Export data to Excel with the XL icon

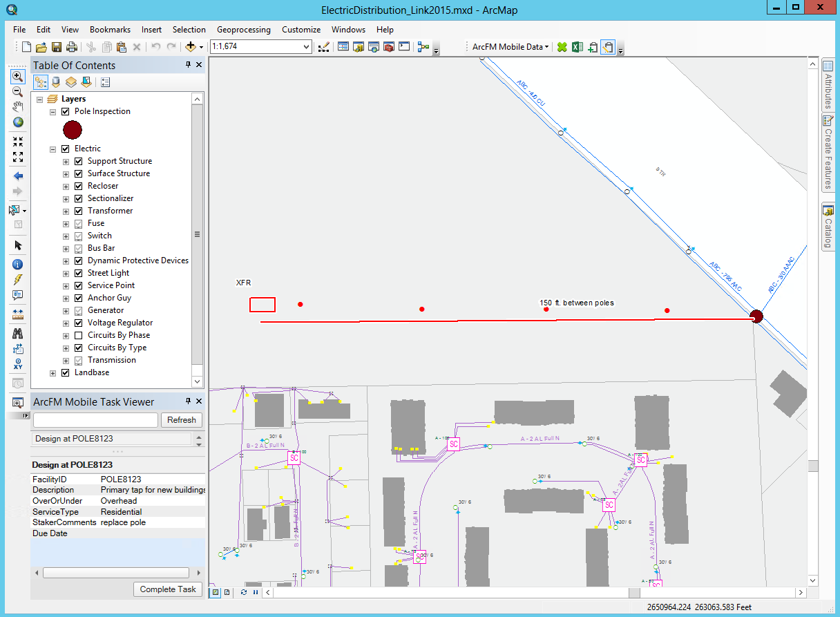pos(577,46)
